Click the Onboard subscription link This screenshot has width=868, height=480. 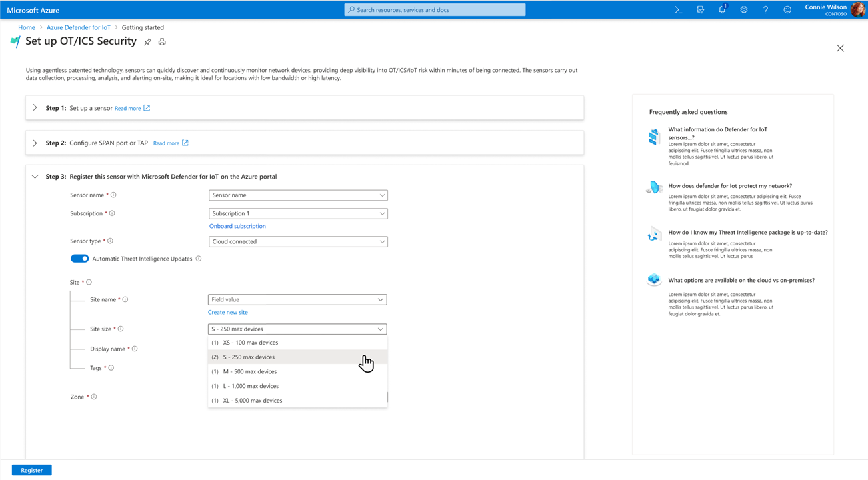[237, 226]
